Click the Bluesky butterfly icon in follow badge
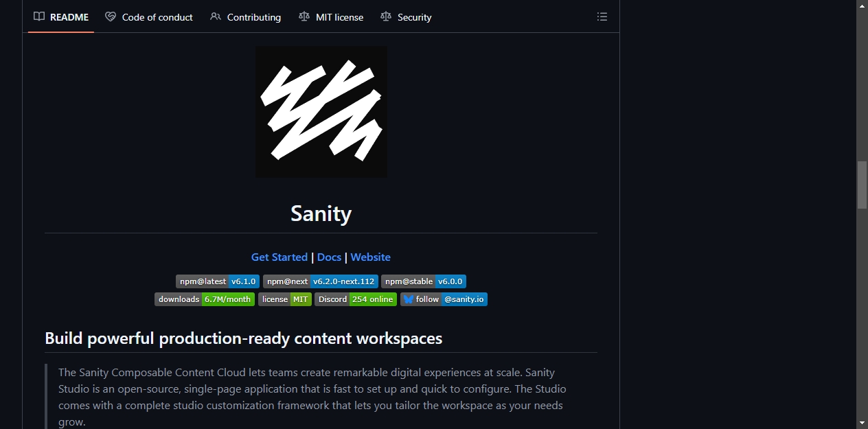The width and height of the screenshot is (868, 429). pos(409,299)
